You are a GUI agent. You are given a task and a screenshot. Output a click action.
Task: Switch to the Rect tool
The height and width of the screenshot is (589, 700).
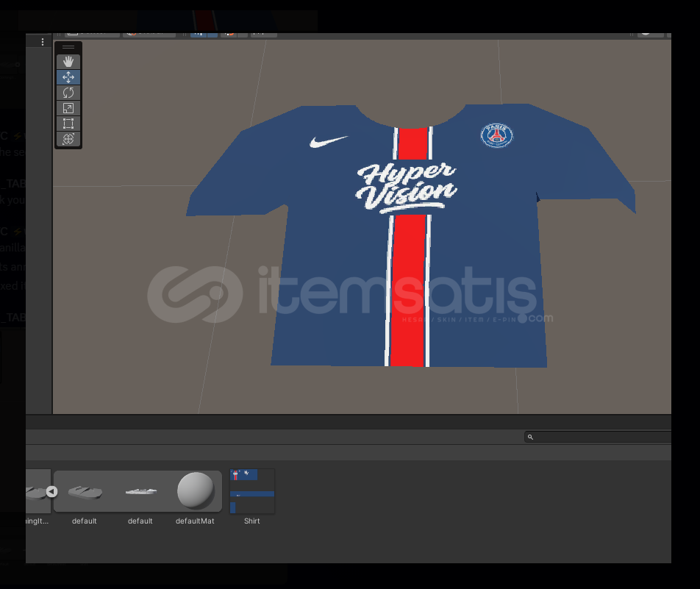click(68, 124)
